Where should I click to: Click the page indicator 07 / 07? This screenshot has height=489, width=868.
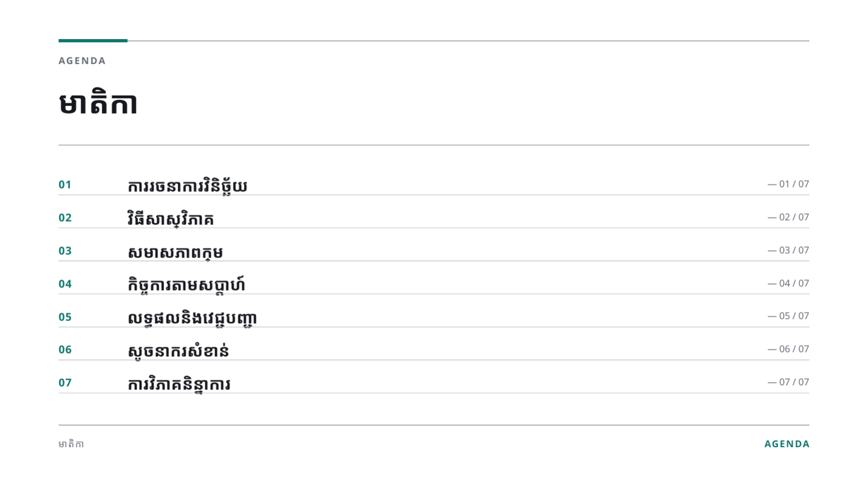(788, 383)
